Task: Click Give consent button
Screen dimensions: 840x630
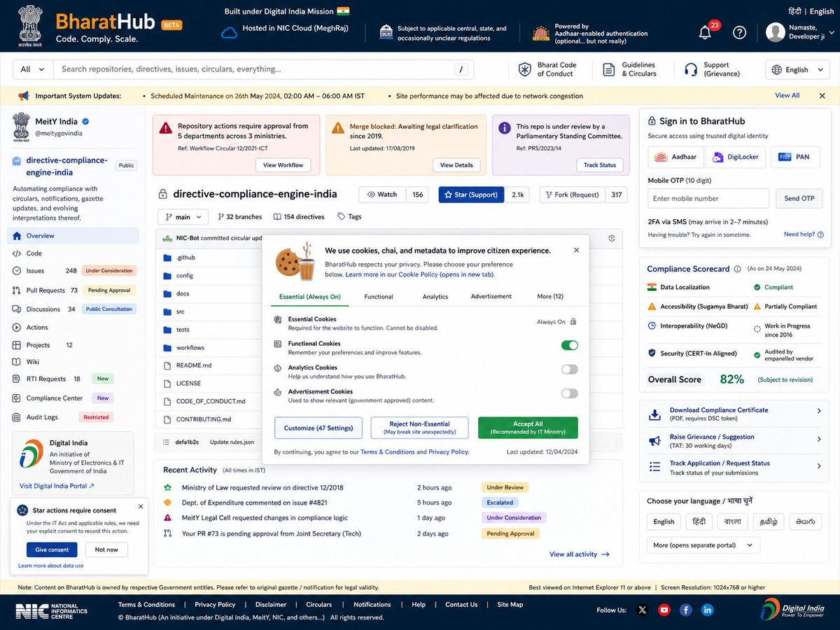Action: coord(52,549)
